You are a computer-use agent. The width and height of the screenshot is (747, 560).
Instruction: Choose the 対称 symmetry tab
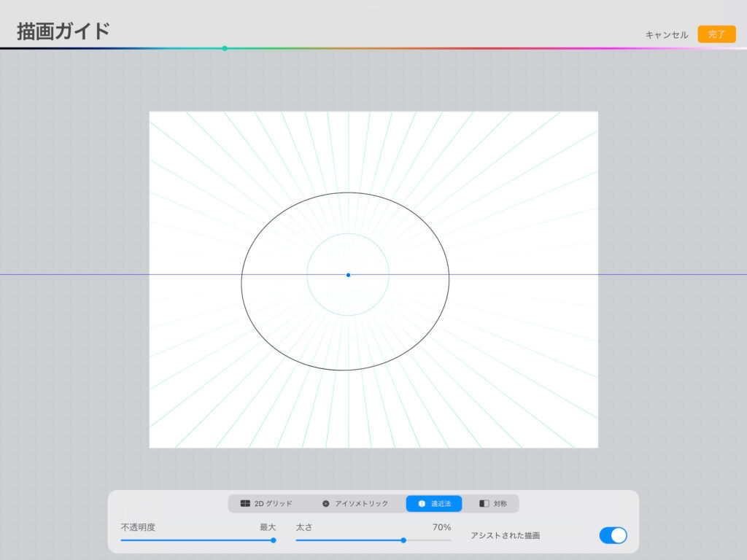click(494, 503)
